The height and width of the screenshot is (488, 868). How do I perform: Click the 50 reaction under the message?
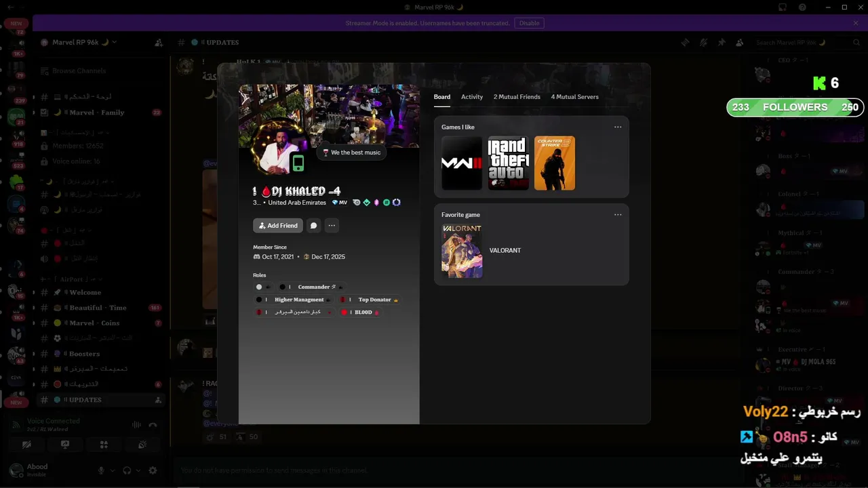(x=247, y=437)
